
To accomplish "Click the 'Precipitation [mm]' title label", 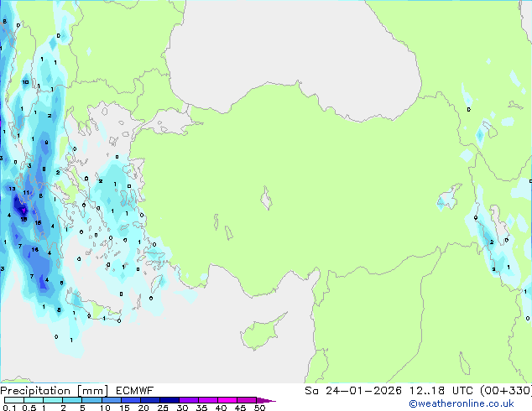I will [x=55, y=391].
